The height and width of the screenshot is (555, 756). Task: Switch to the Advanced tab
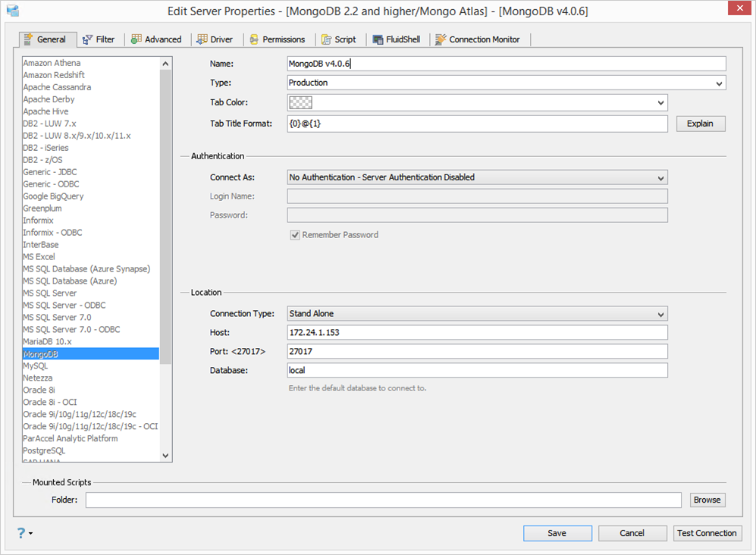[157, 39]
